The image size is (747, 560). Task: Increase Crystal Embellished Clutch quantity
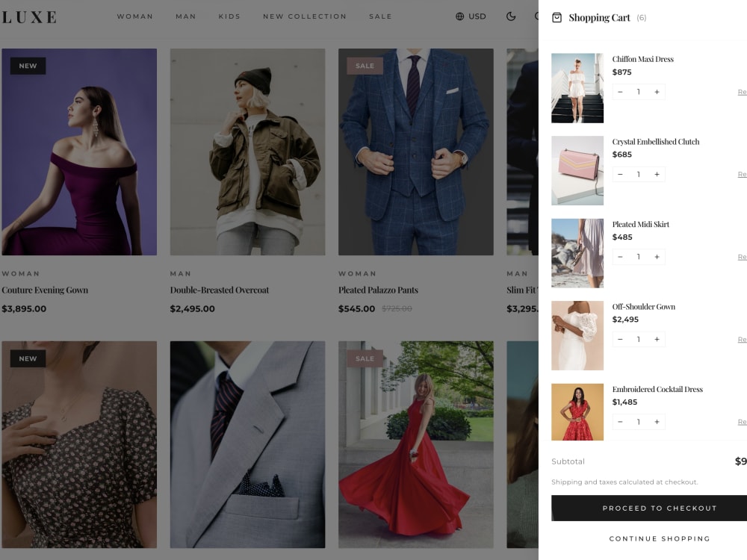pos(657,174)
